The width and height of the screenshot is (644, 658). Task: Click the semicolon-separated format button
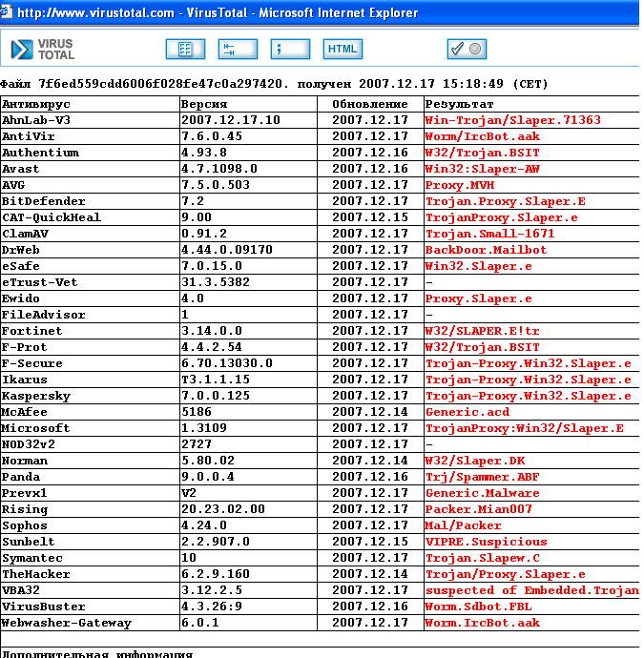pyautogui.click(x=290, y=49)
